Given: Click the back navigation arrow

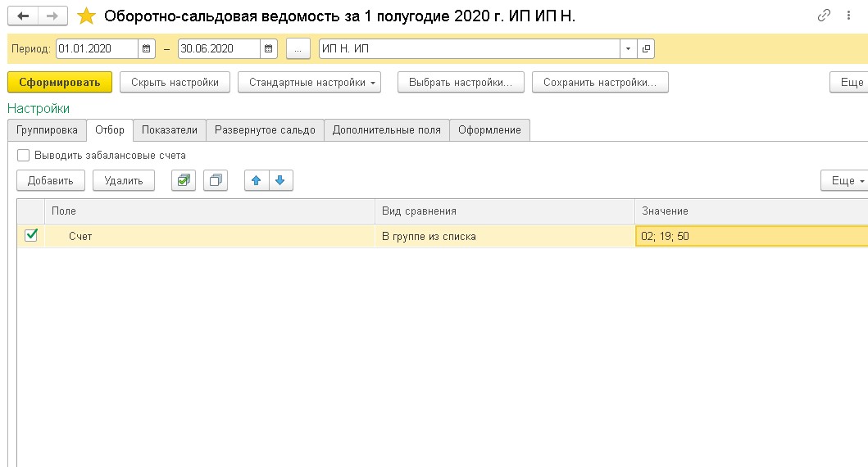Looking at the screenshot, I should tap(23, 16).
